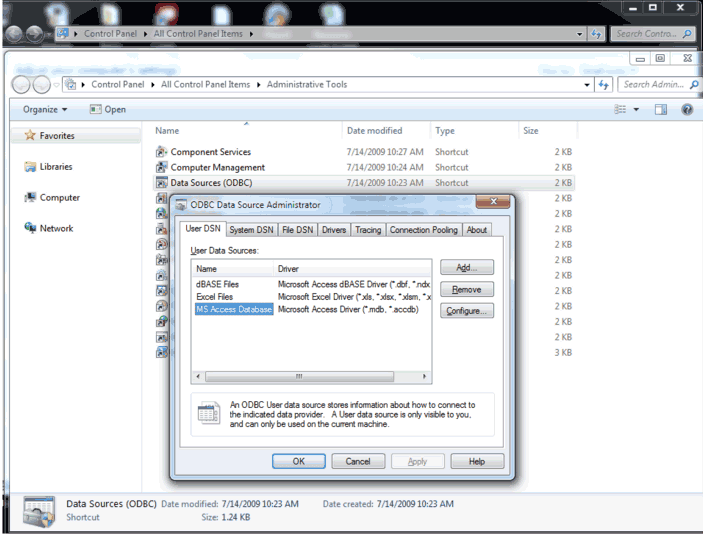Screen dimensions: 703x536
Task: Click Forward arrow in Administrative Tools window
Action: [42, 84]
